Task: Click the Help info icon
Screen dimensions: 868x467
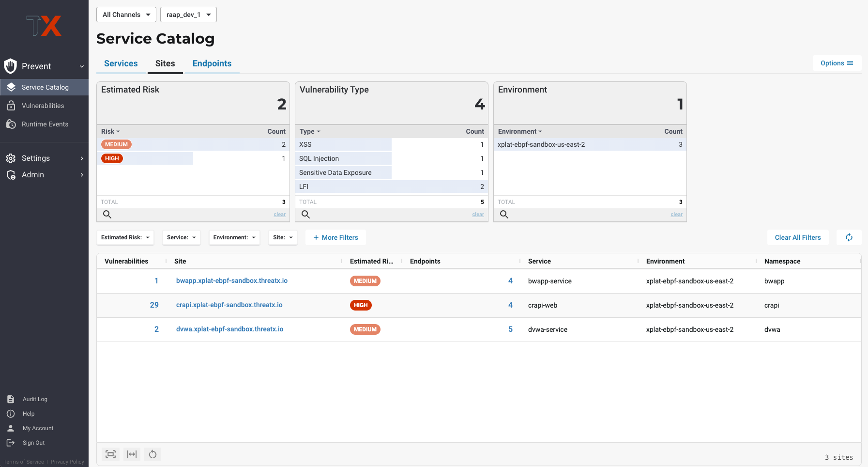Action: [x=11, y=414]
